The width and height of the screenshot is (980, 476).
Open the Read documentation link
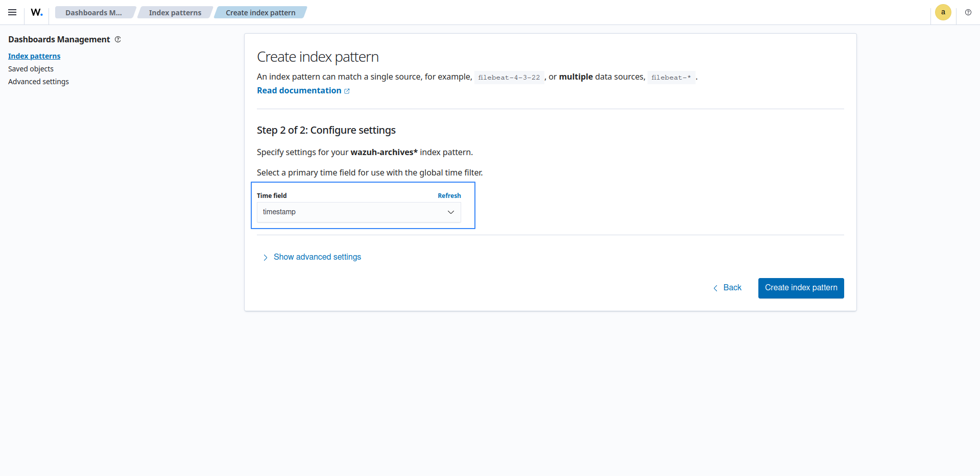pyautogui.click(x=299, y=91)
